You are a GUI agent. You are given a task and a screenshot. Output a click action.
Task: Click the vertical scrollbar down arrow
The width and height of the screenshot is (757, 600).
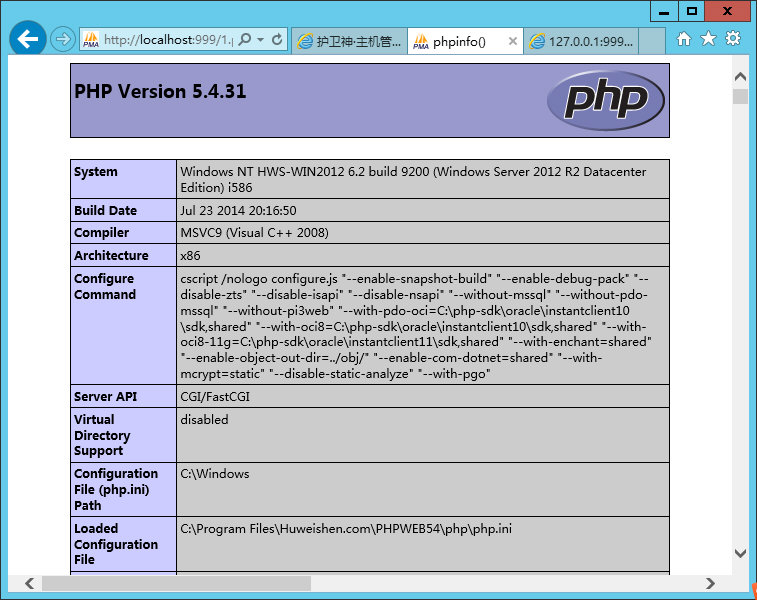click(x=740, y=553)
